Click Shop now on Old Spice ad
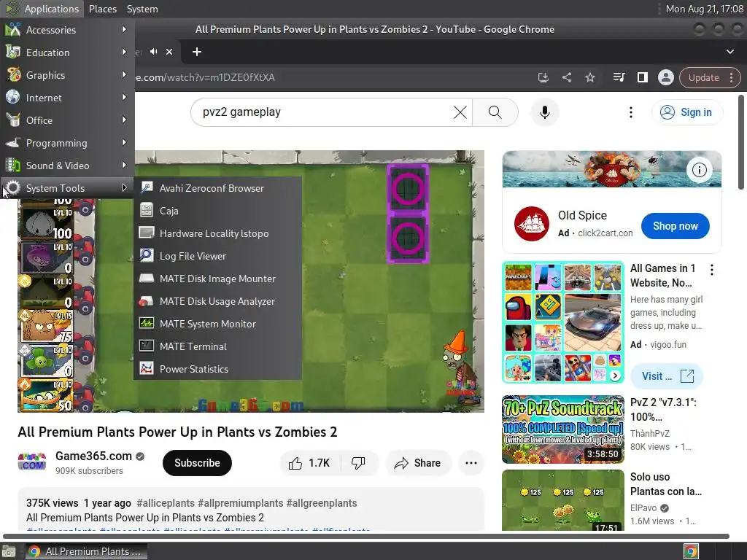Screen dimensions: 747x560 (675, 226)
